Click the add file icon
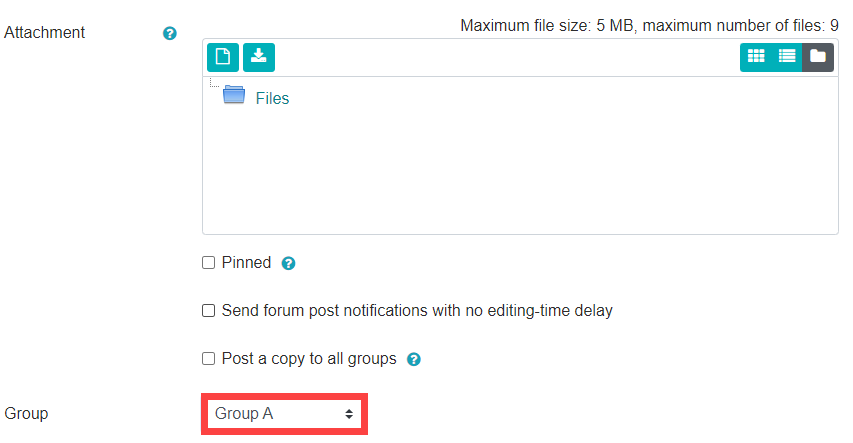 pyautogui.click(x=222, y=57)
